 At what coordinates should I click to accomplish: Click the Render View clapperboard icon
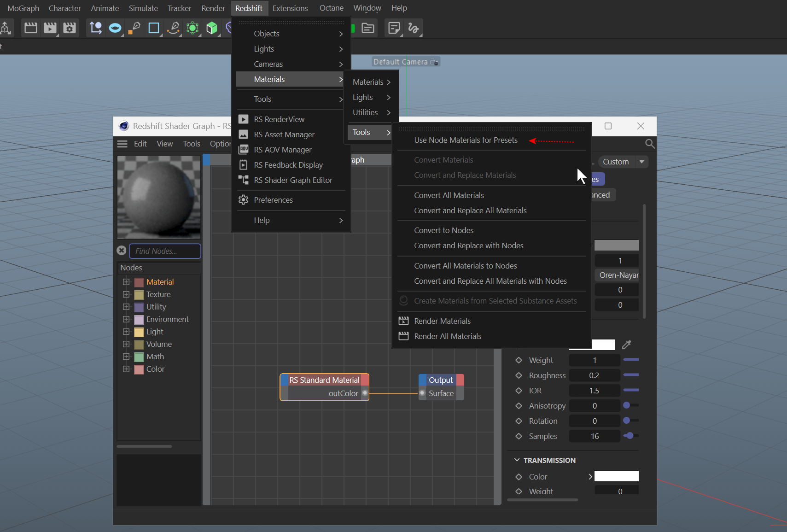31,28
